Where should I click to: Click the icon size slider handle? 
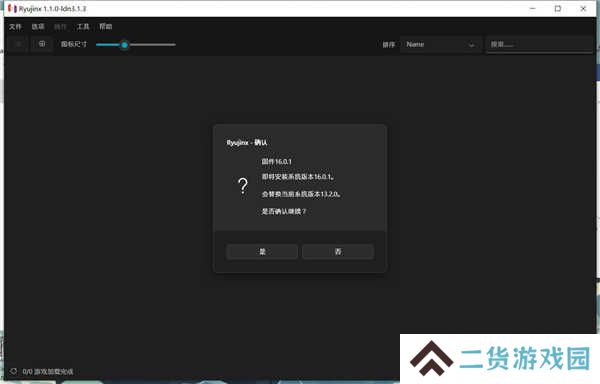click(x=124, y=45)
